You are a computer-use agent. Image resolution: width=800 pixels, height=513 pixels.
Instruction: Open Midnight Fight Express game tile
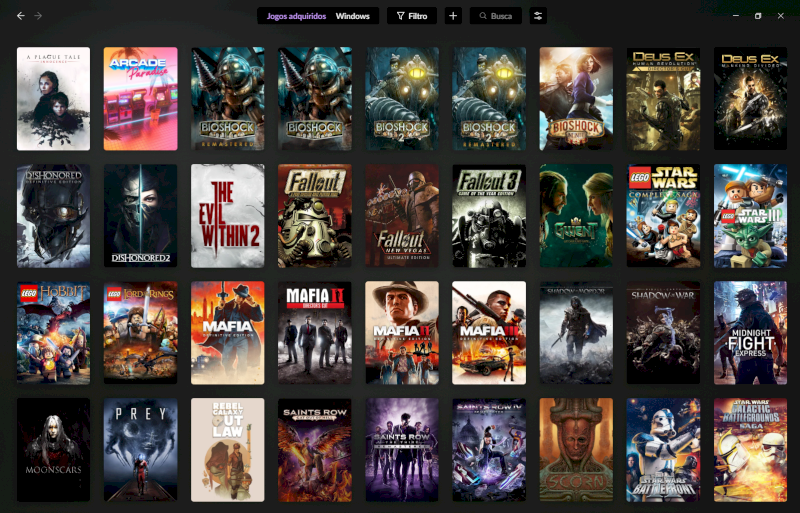coord(750,333)
